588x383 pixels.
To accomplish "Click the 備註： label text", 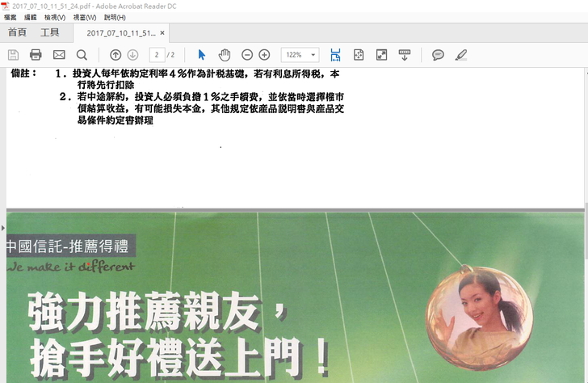I will pos(24,74).
